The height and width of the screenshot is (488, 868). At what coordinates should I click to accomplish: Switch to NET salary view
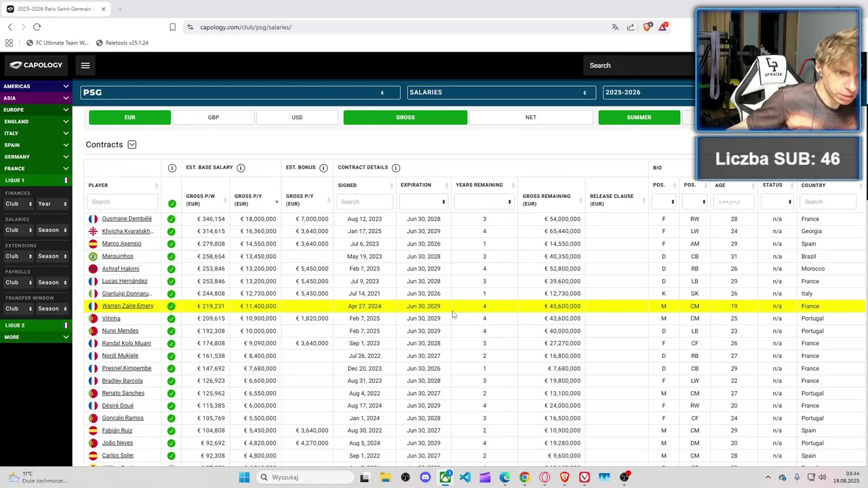[x=531, y=117]
